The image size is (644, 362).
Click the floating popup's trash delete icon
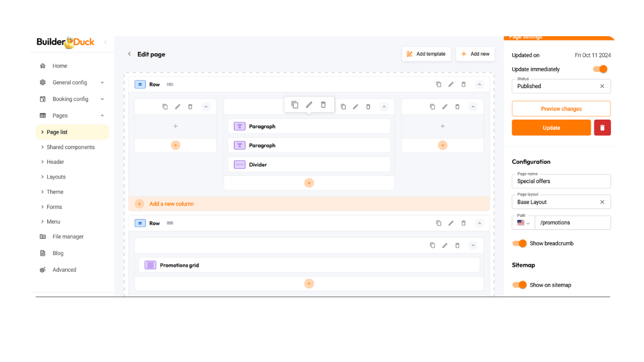(323, 105)
